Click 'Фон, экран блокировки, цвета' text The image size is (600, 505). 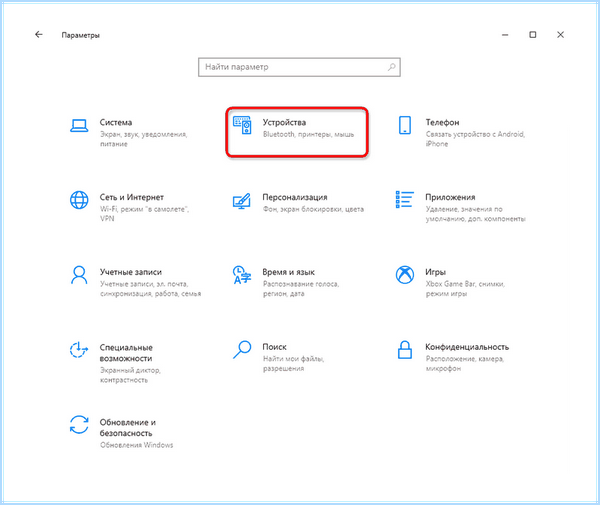[x=313, y=209]
